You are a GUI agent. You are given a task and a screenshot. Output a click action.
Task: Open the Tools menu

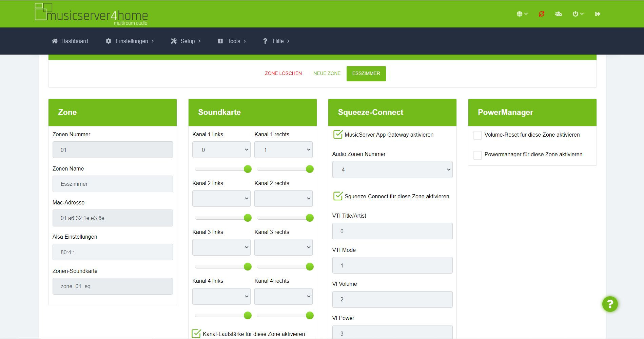coord(234,41)
